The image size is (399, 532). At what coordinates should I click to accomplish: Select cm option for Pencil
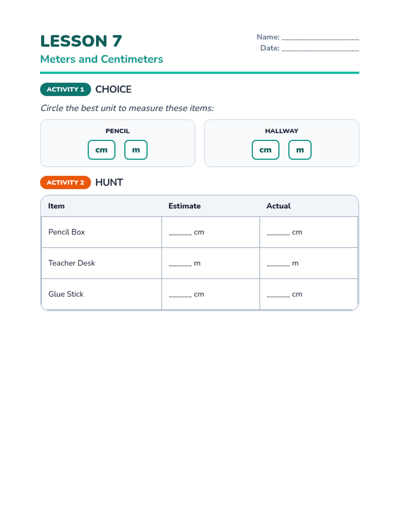(101, 150)
